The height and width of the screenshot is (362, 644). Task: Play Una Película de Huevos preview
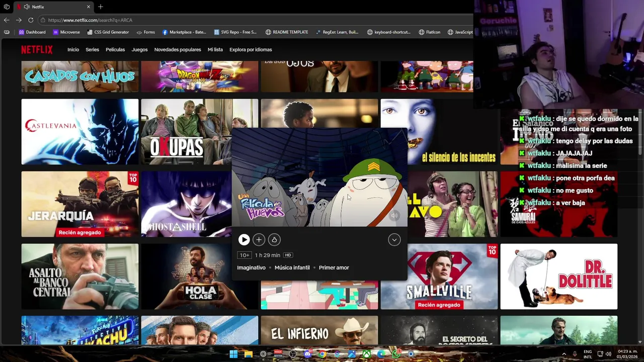pos(244,240)
